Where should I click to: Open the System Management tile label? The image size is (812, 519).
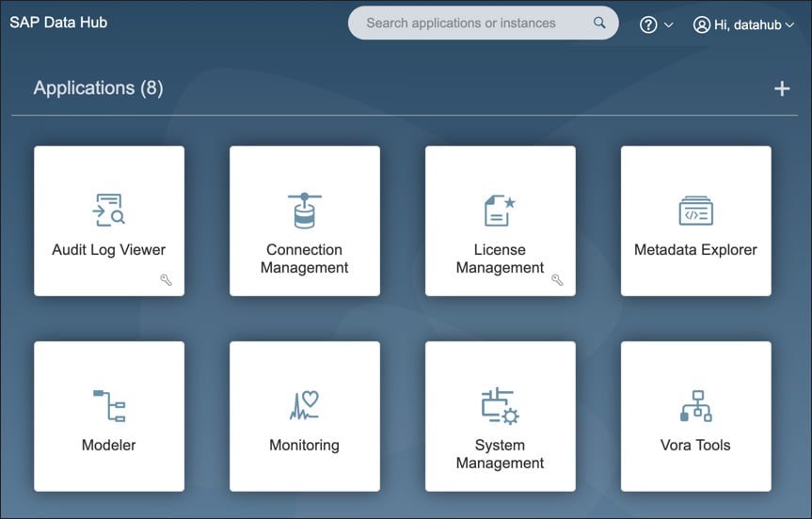[500, 454]
